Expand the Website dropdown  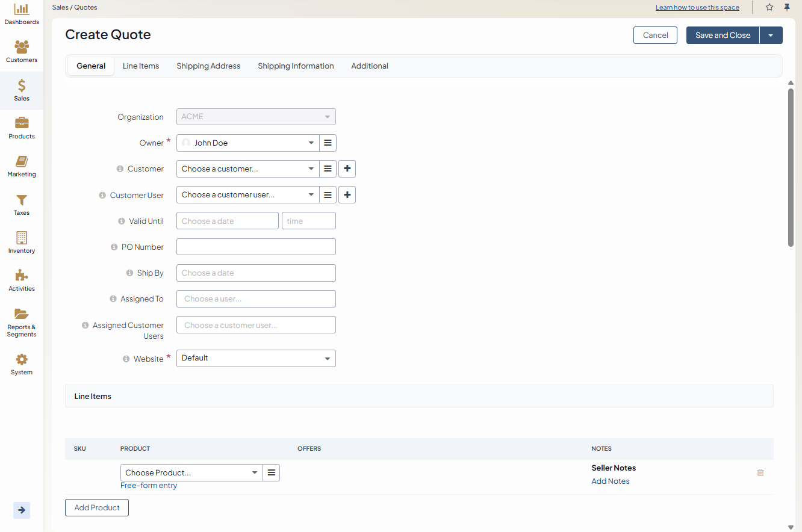(256, 359)
